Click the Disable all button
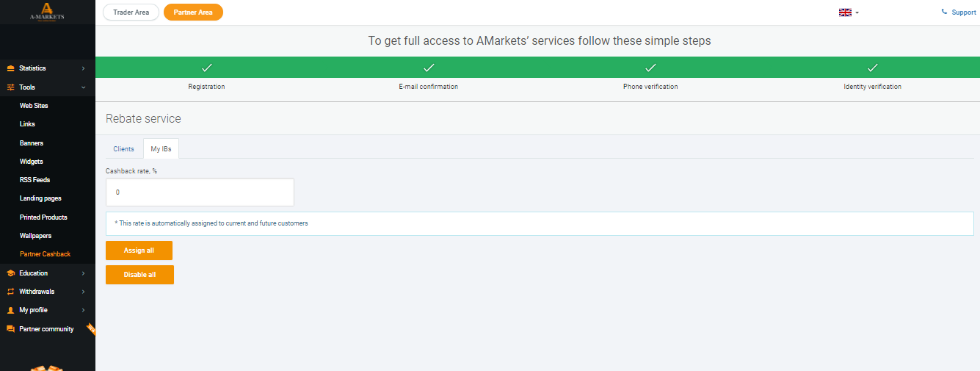Image resolution: width=980 pixels, height=371 pixels. (x=139, y=275)
